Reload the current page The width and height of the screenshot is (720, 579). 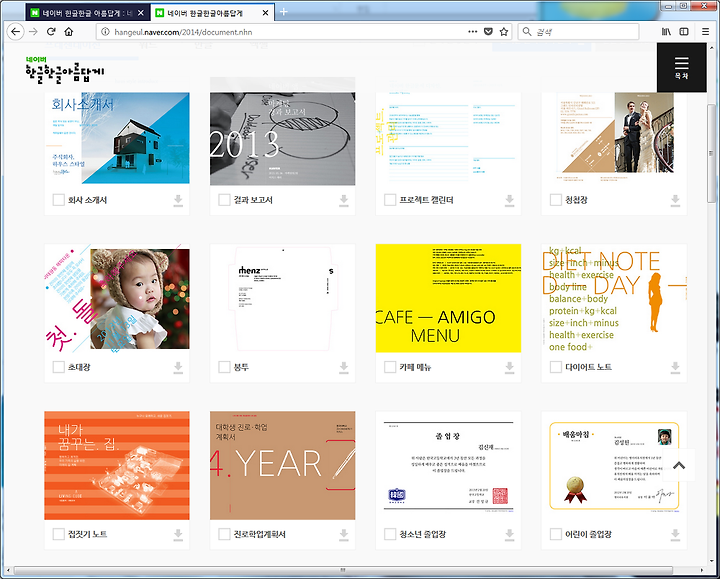click(x=51, y=32)
